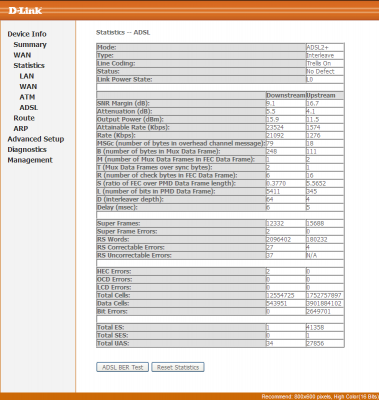The width and height of the screenshot is (379, 400).
Task: Select Delay (msec) label
Action: (x=117, y=208)
